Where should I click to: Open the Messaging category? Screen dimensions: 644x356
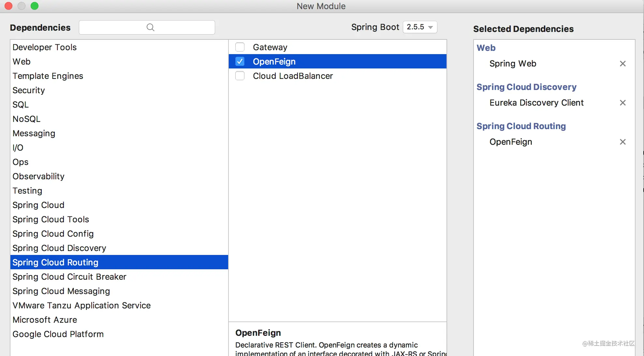[119, 133]
